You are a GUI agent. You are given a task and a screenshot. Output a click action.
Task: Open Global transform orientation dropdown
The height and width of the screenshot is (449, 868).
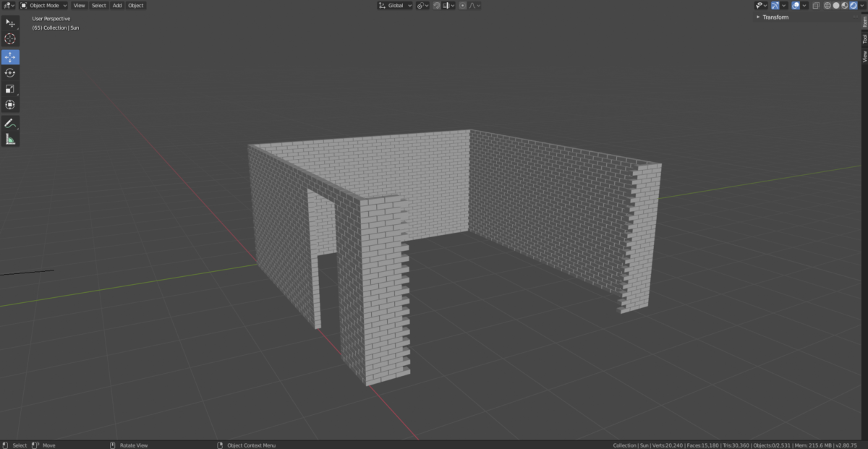coord(395,6)
